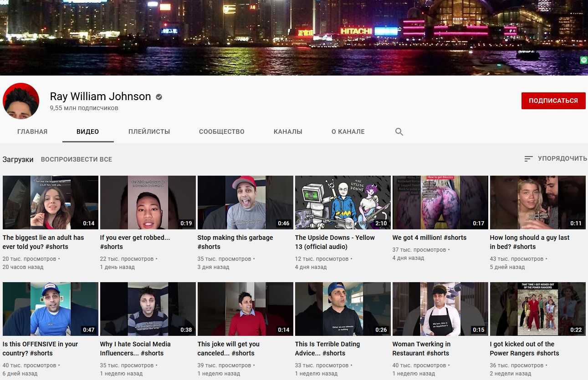Click Power Rangers video thumbnail
This screenshot has height=380, width=588.
click(537, 309)
